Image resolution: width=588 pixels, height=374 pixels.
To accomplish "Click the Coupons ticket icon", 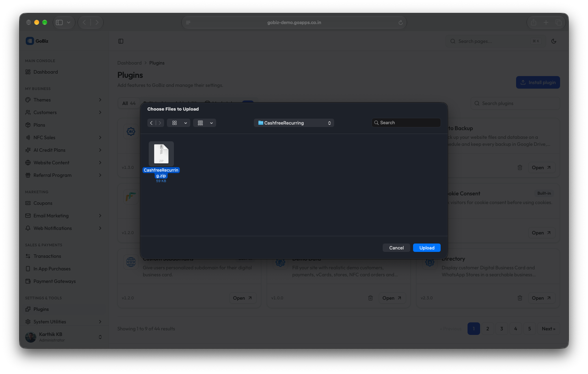I will (x=28, y=203).
